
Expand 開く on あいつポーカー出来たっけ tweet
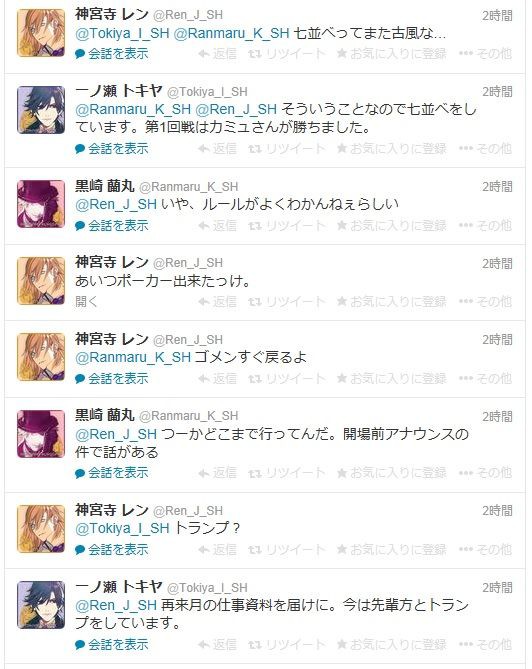(x=87, y=302)
